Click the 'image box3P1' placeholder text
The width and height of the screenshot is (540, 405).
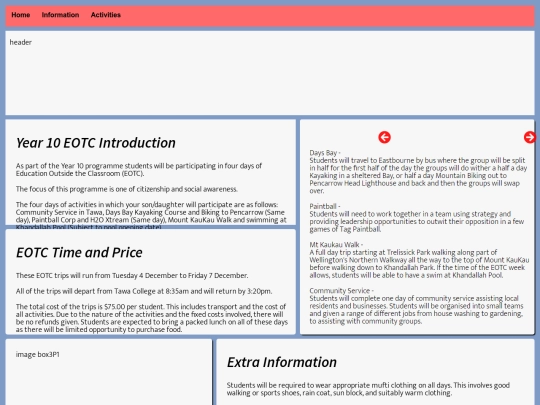38,354
